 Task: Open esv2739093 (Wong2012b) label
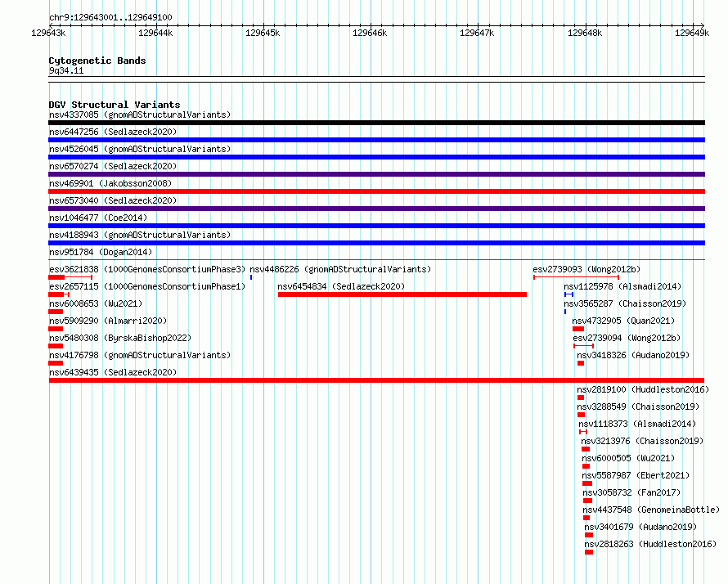[x=586, y=269]
